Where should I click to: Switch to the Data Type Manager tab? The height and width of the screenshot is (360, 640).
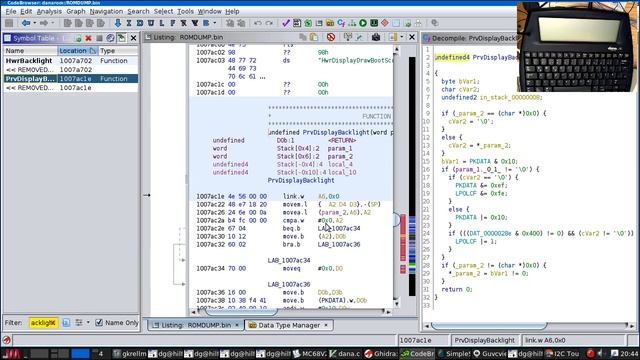tap(289, 325)
